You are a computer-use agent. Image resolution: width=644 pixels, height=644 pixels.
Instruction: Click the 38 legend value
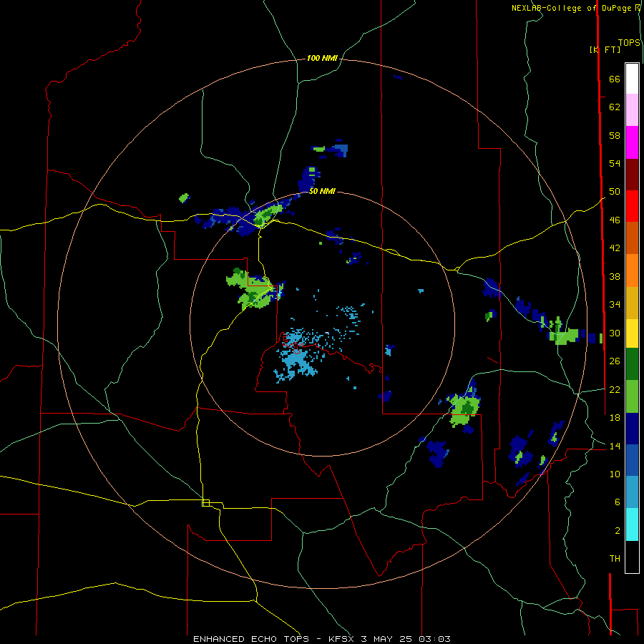coord(615,276)
